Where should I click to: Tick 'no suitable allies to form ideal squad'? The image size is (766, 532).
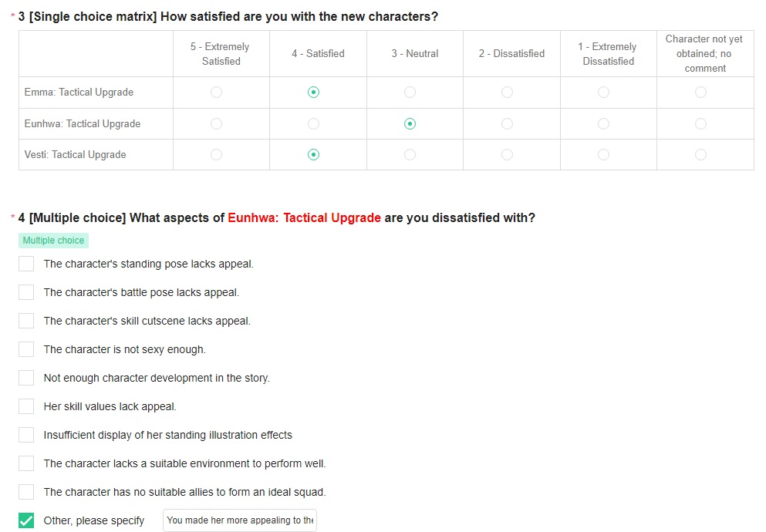[x=26, y=492]
